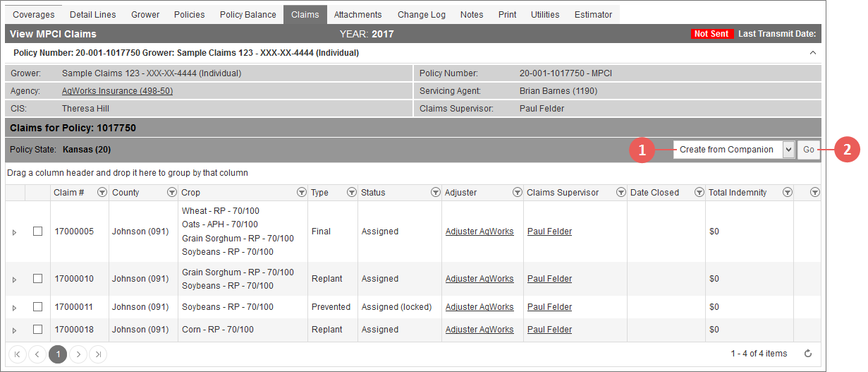Select the Total Indemnity column header

tap(738, 193)
